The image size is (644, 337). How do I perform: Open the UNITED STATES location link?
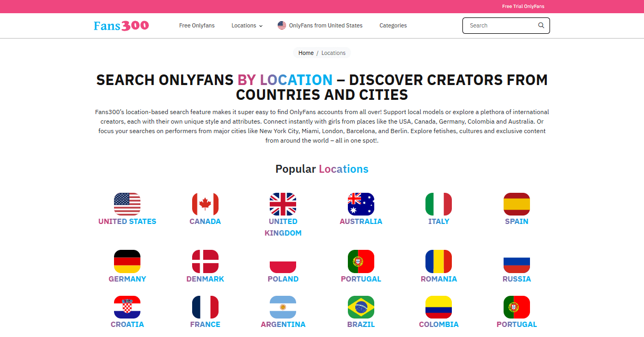coord(127,221)
